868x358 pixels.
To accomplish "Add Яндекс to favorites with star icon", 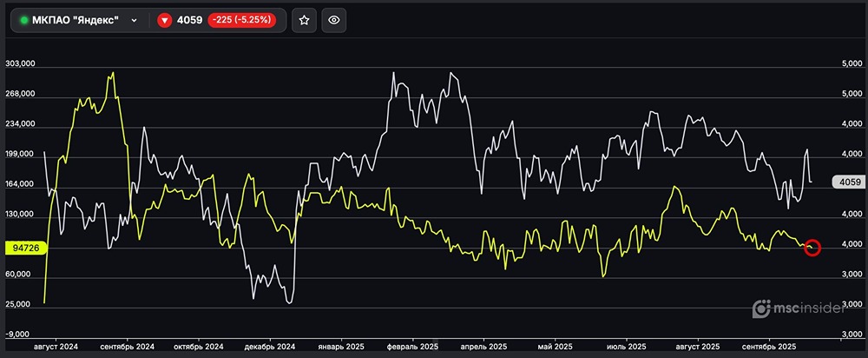I will tap(303, 20).
